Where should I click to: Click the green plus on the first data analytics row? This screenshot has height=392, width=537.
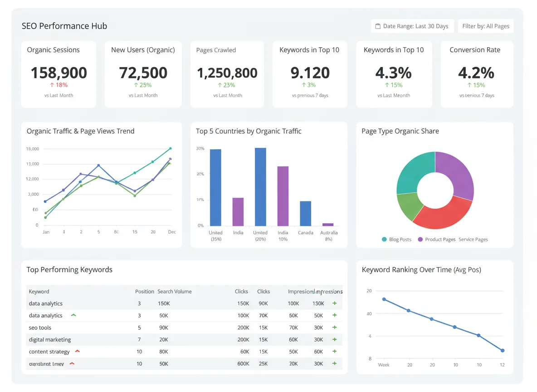coord(335,303)
